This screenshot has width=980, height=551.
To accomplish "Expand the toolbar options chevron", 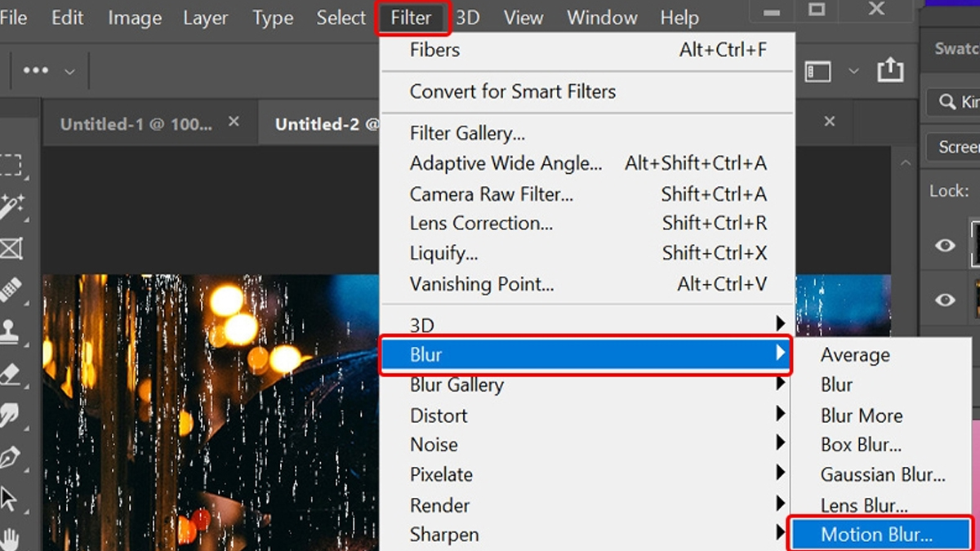I will 69,70.
